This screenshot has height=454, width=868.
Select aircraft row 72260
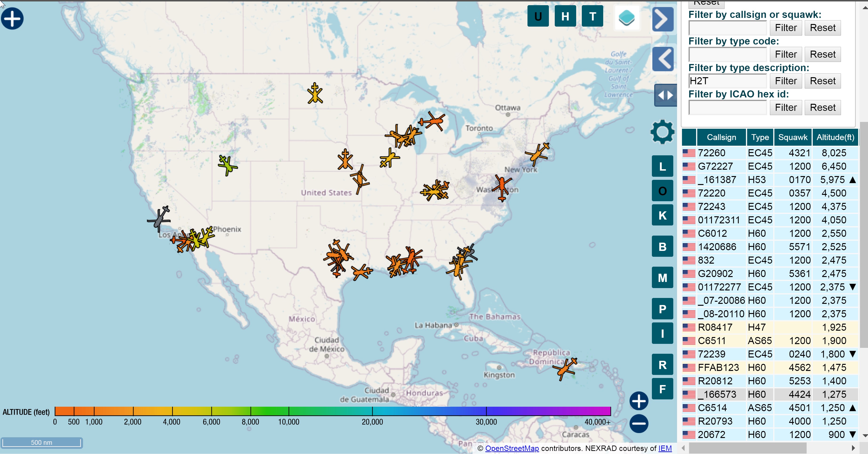[770, 153]
